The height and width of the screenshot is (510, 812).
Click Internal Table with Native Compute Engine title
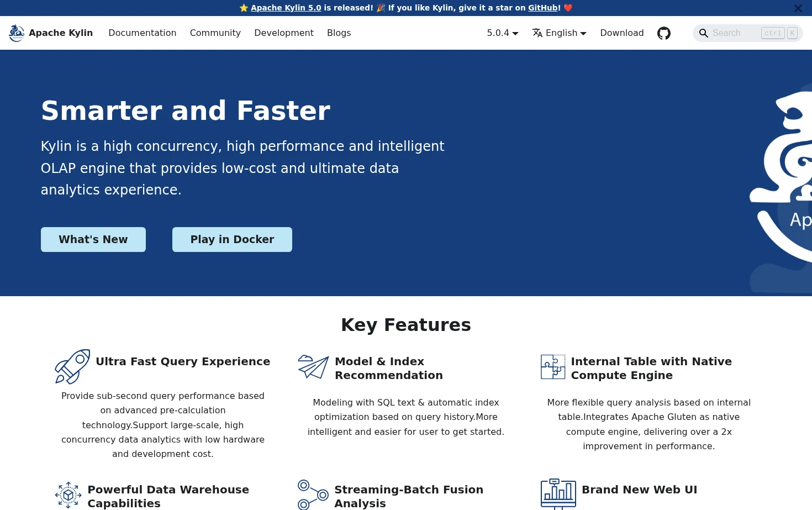pos(651,368)
